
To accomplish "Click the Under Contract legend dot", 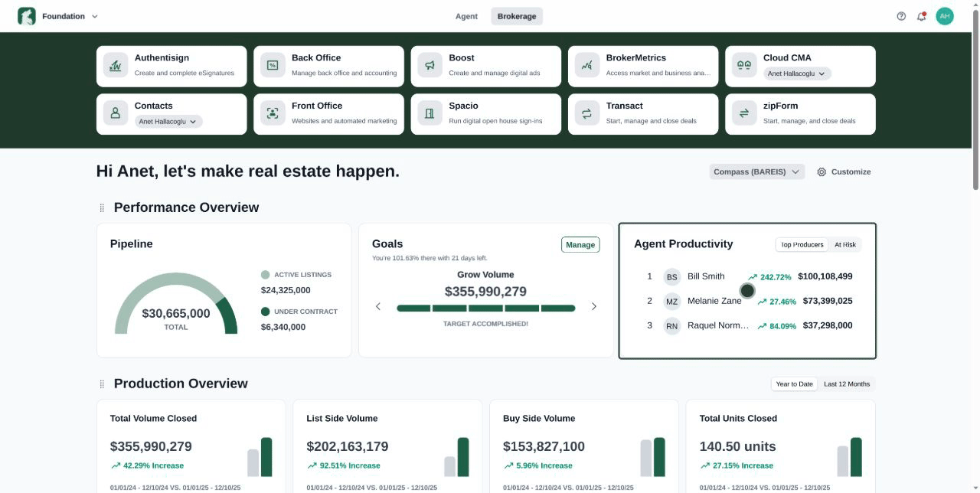I will pos(266,312).
